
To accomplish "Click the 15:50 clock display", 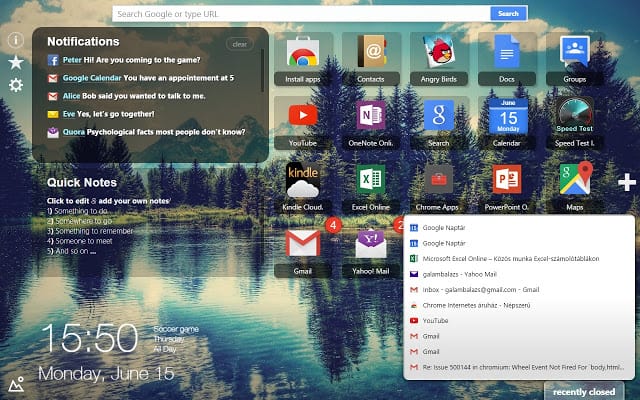I will click(x=90, y=338).
